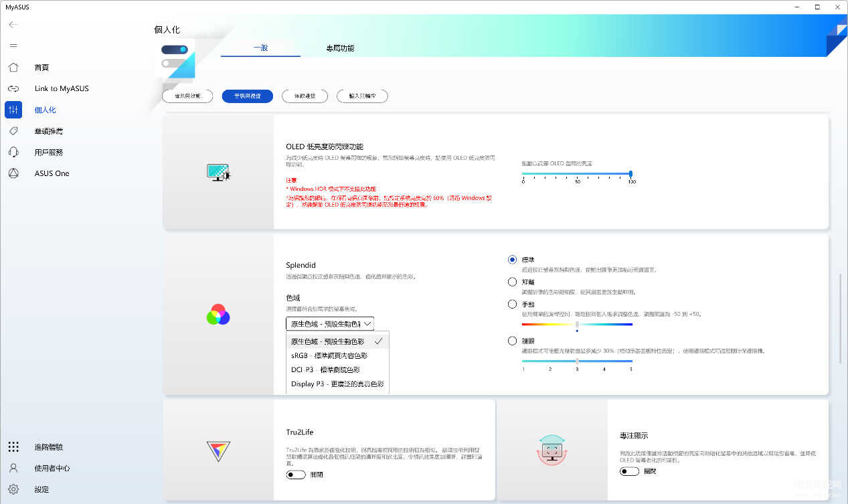This screenshot has height=504, width=848.
Task: Click the 設定 gear icon
Action: [13, 489]
